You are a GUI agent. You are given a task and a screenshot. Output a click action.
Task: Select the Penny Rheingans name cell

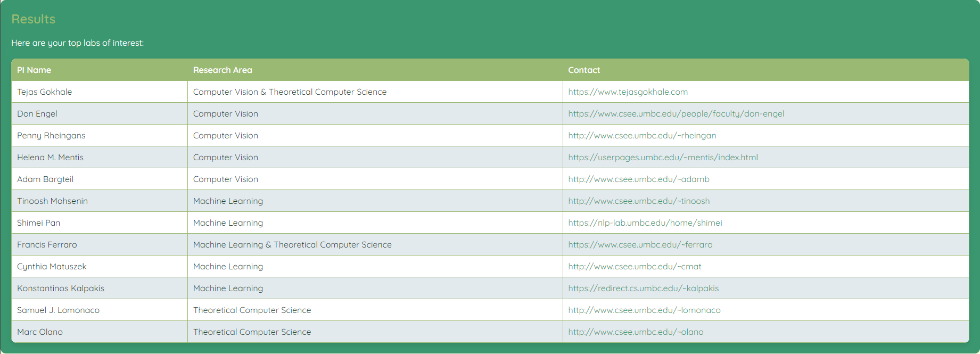[100, 135]
